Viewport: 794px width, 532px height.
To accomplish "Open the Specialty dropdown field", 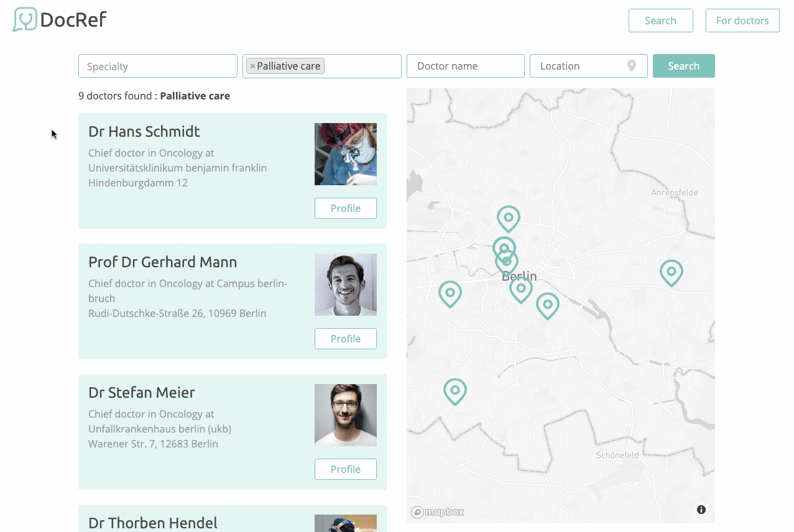I will 158,66.
